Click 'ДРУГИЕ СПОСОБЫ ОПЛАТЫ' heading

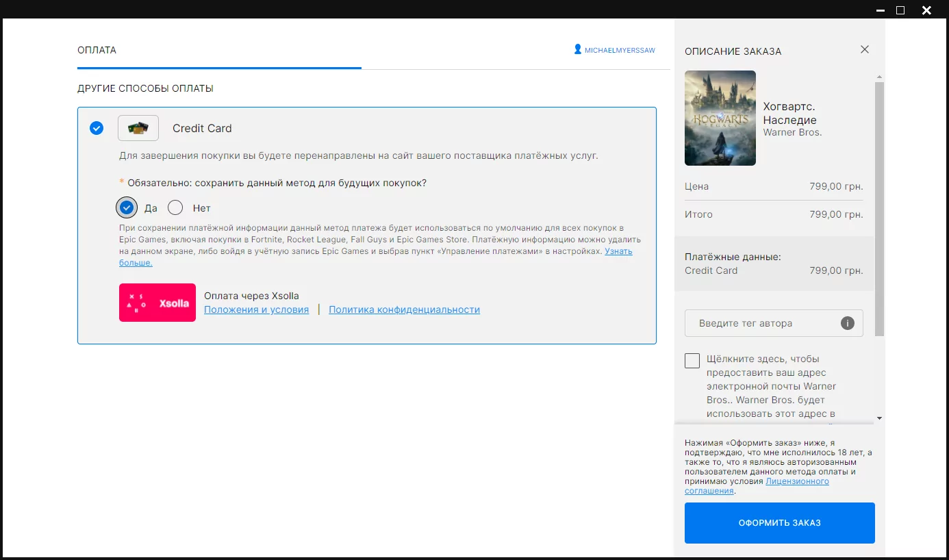pos(145,88)
